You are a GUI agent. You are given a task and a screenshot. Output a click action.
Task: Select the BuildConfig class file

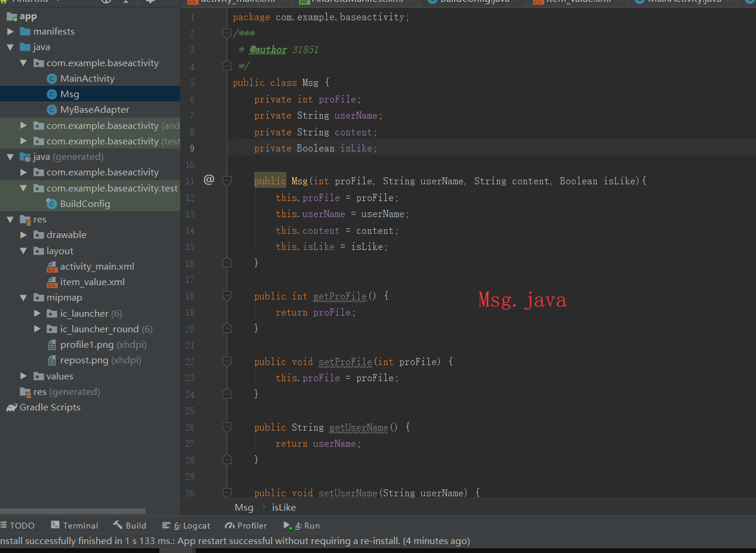[85, 203]
